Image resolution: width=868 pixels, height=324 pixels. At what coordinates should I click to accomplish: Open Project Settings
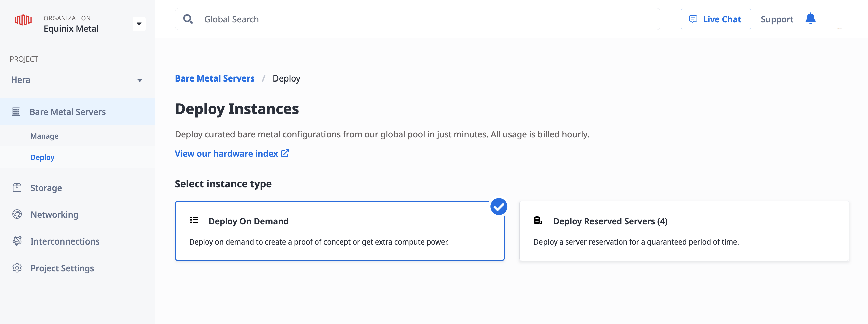[x=62, y=268]
